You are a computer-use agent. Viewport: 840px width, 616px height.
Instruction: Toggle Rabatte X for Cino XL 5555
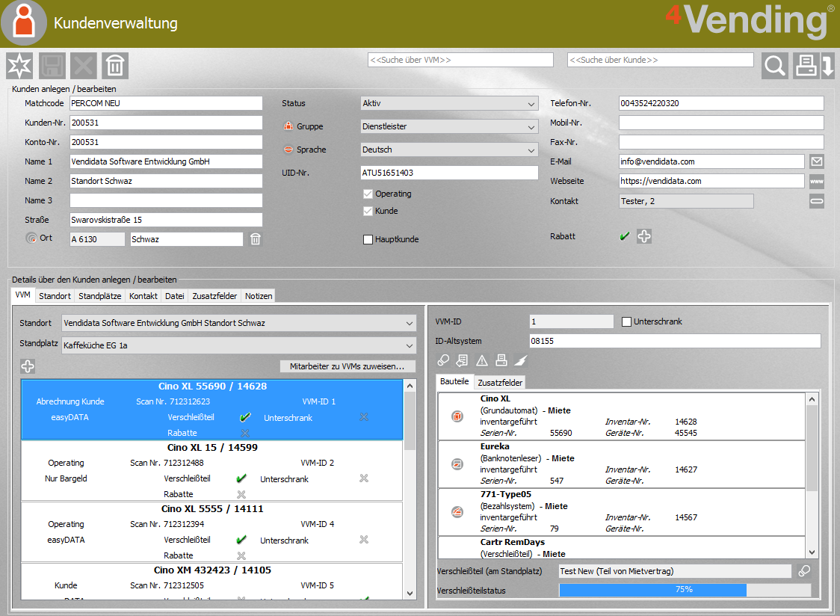[x=241, y=555]
